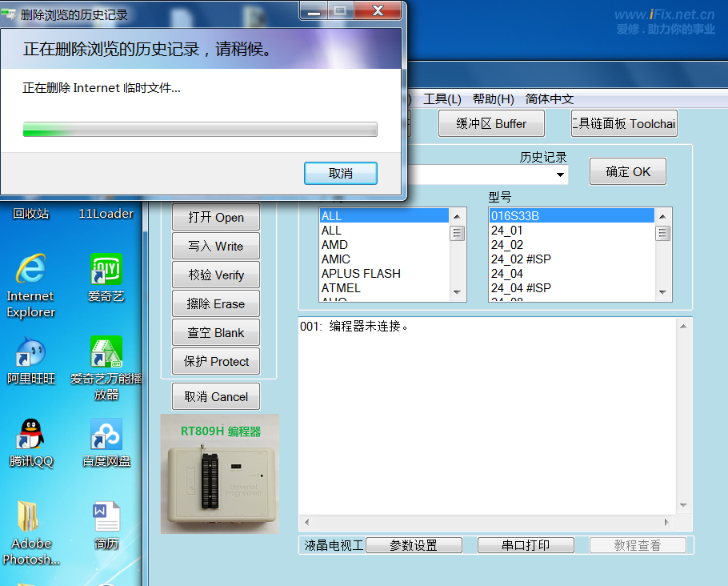This screenshot has height=586, width=728.
Task: Click the 缓冲区 Buffer button
Action: (491, 124)
